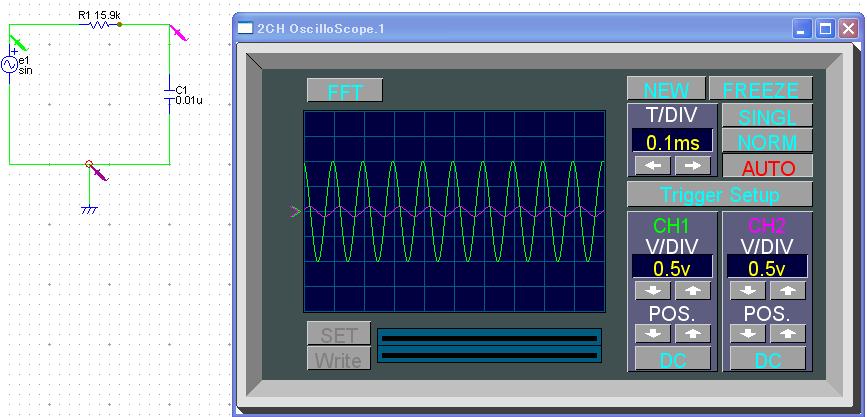
Task: Move CH1 position up
Action: tap(692, 333)
